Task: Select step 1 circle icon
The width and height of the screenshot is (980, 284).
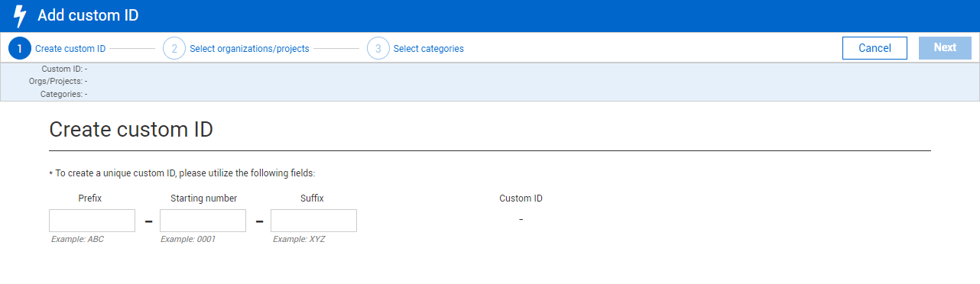Action: click(x=20, y=48)
